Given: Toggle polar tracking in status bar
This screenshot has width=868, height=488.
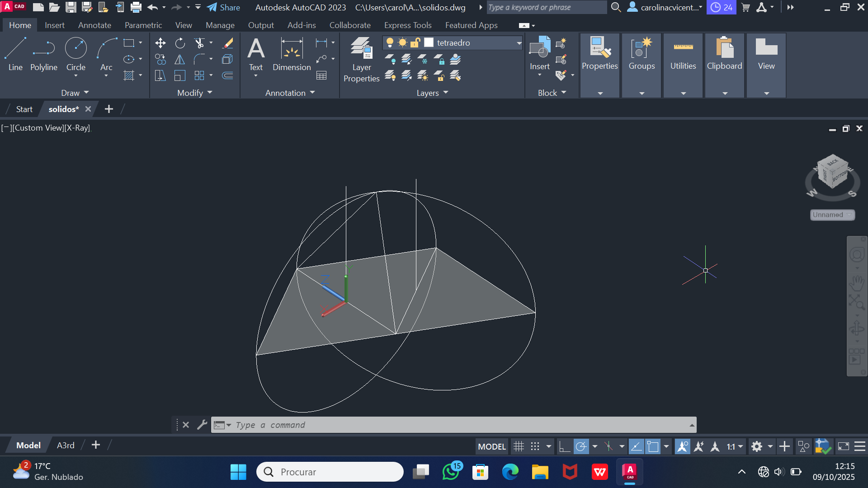Looking at the screenshot, I should (581, 446).
